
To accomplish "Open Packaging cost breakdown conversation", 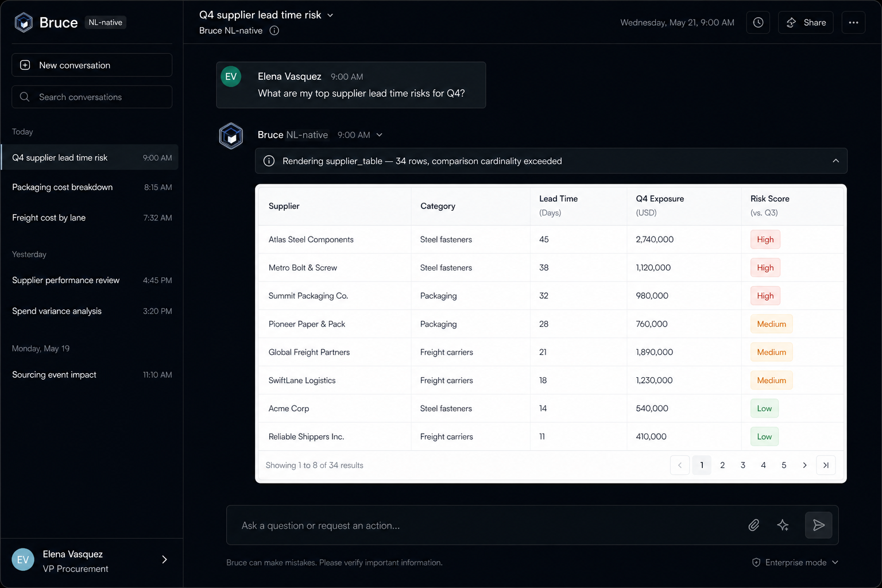I will [x=92, y=187].
